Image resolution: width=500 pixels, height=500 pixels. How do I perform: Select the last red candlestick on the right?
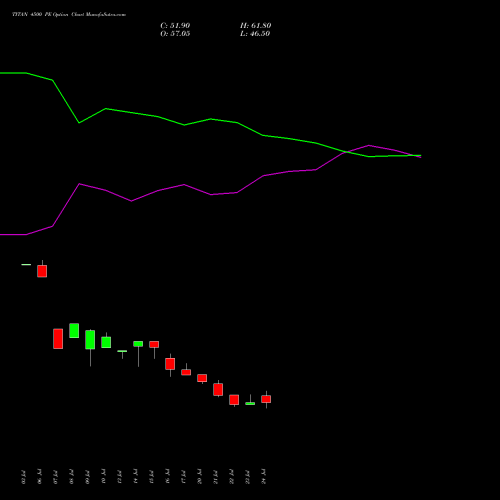pyautogui.click(x=266, y=399)
